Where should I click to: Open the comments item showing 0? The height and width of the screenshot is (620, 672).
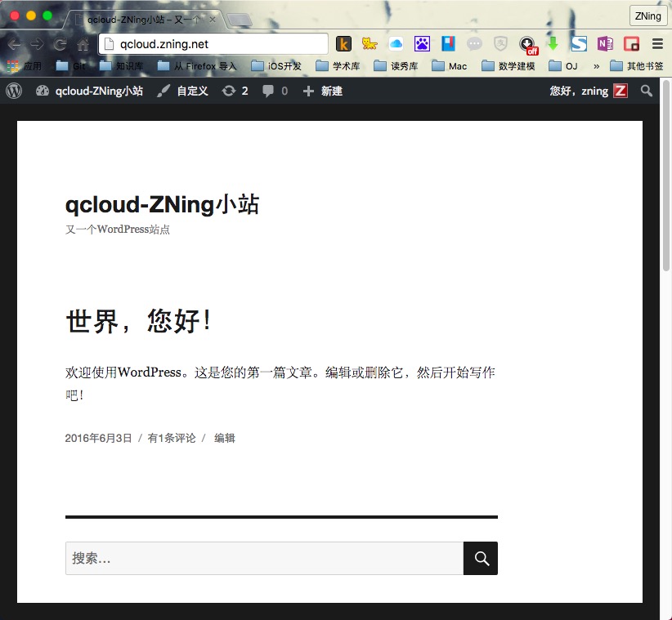pyautogui.click(x=275, y=91)
